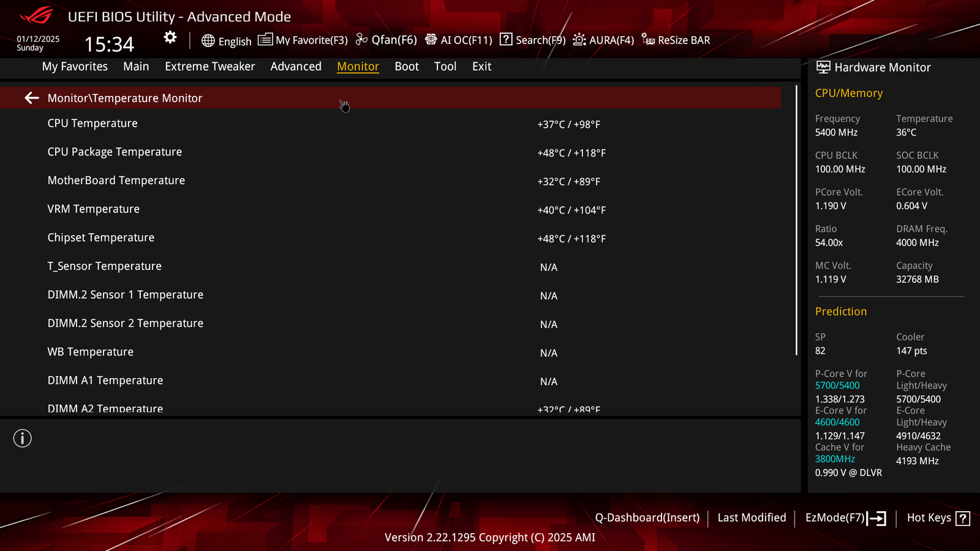The height and width of the screenshot is (551, 980).
Task: Select T_Sensor Temperature row
Action: click(390, 266)
